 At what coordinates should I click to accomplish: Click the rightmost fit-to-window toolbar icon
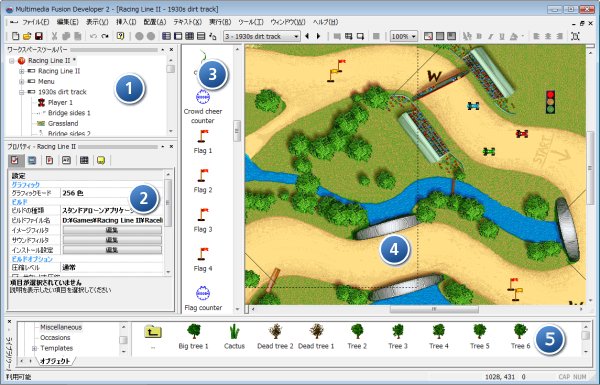coord(575,36)
